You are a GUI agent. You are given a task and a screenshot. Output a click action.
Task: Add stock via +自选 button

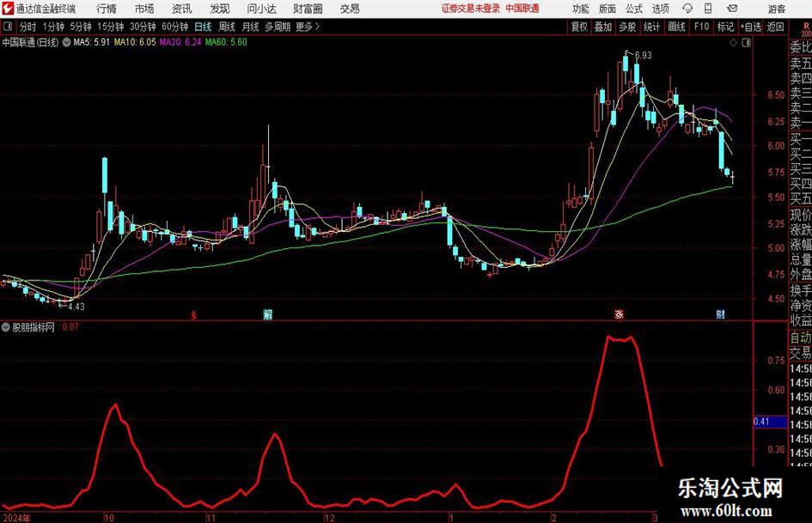(x=751, y=27)
